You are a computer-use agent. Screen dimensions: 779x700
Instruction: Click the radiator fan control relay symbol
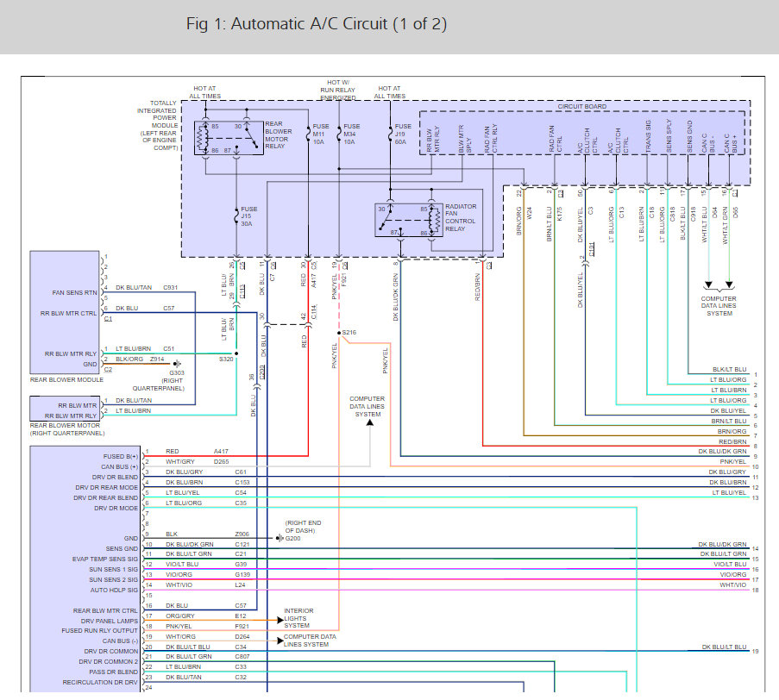pos(403,221)
